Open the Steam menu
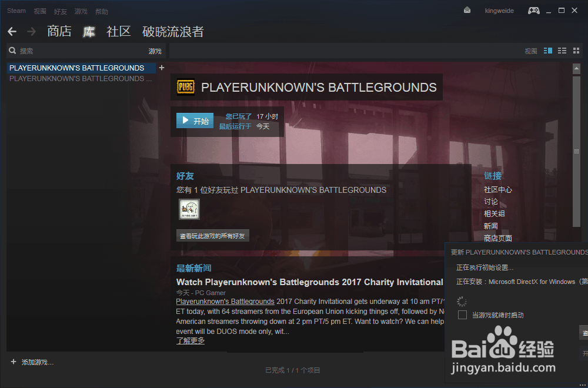 16,11
